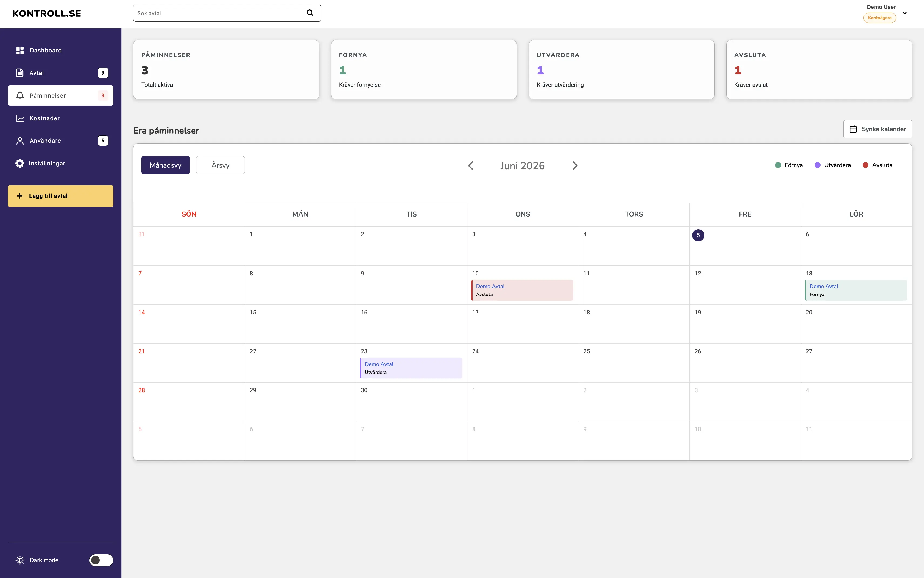Click the Användare count badge 5
The image size is (924, 578).
tap(103, 141)
